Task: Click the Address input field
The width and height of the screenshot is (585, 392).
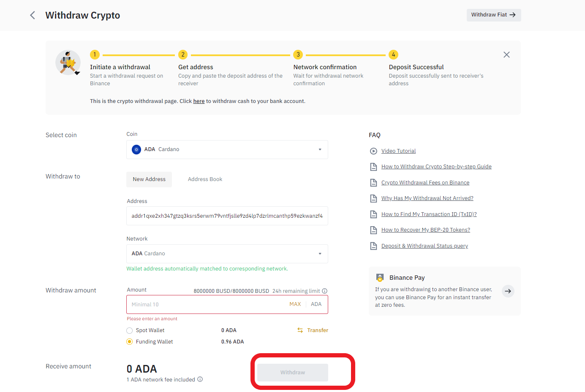Action: click(227, 216)
